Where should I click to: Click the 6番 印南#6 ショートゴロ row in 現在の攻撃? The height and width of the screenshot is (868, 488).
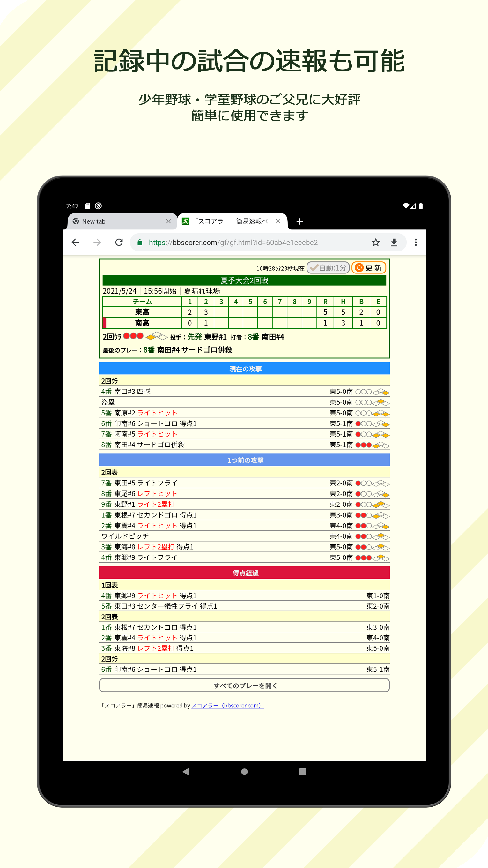(x=244, y=423)
